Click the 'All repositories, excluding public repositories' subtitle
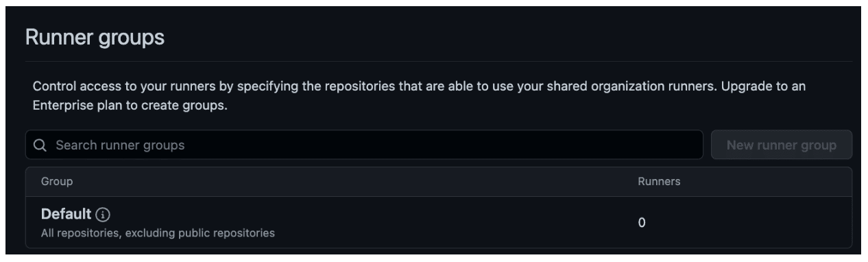868x262 pixels. [x=158, y=233]
